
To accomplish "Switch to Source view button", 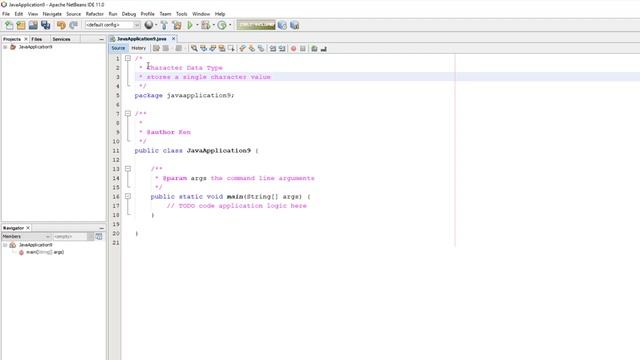I will click(118, 48).
